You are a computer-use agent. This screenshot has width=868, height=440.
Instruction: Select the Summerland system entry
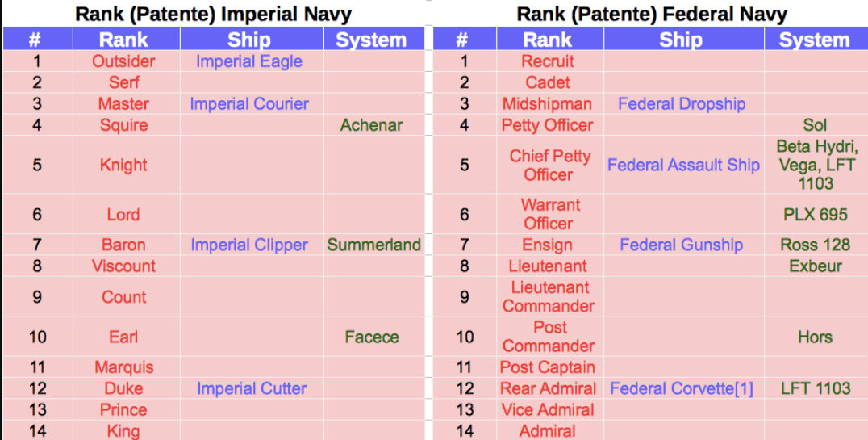[x=374, y=245]
